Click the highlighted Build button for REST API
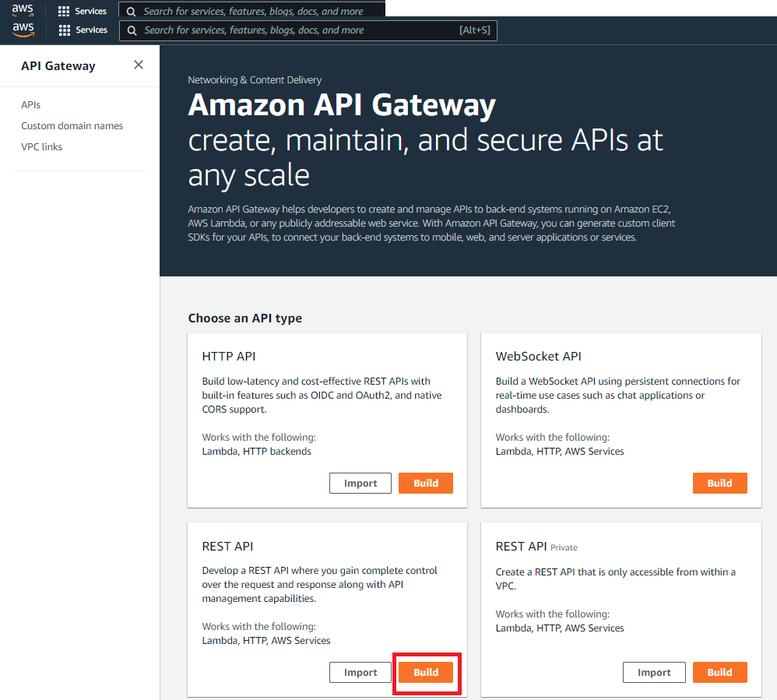 426,672
